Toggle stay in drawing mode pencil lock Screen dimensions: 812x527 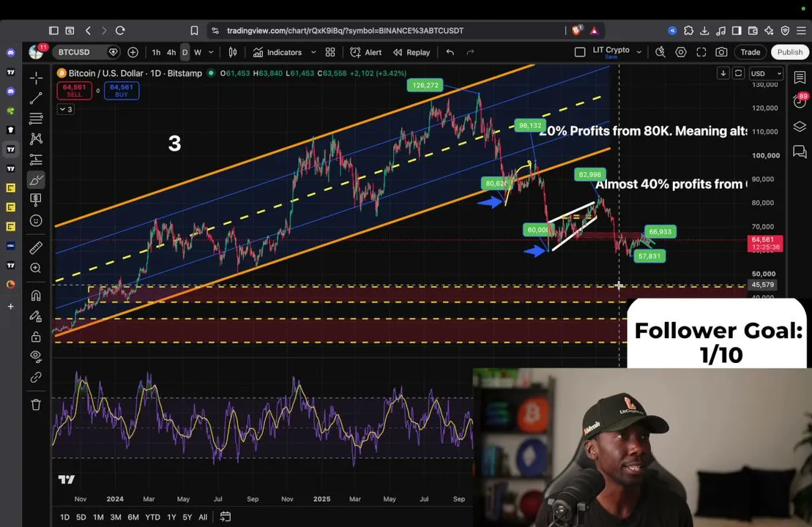pyautogui.click(x=36, y=315)
